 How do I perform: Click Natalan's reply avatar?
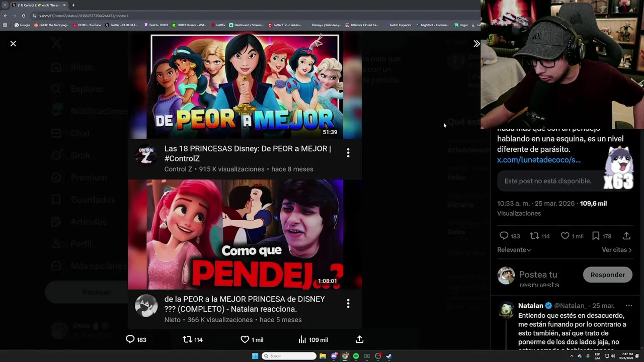point(507,311)
